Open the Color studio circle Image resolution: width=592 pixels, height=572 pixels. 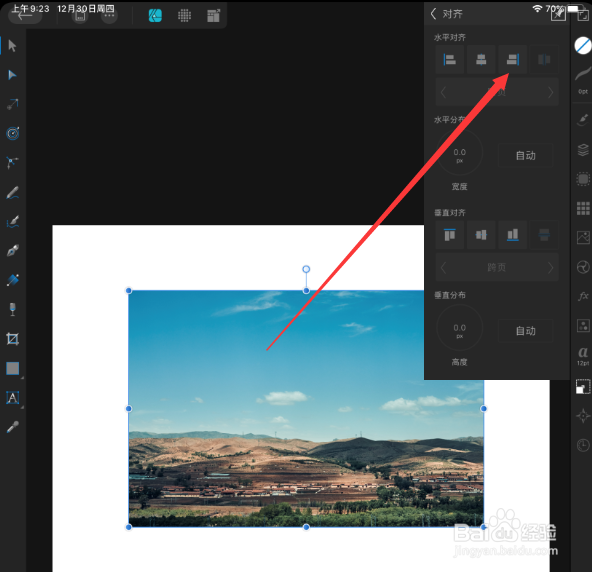(x=583, y=45)
